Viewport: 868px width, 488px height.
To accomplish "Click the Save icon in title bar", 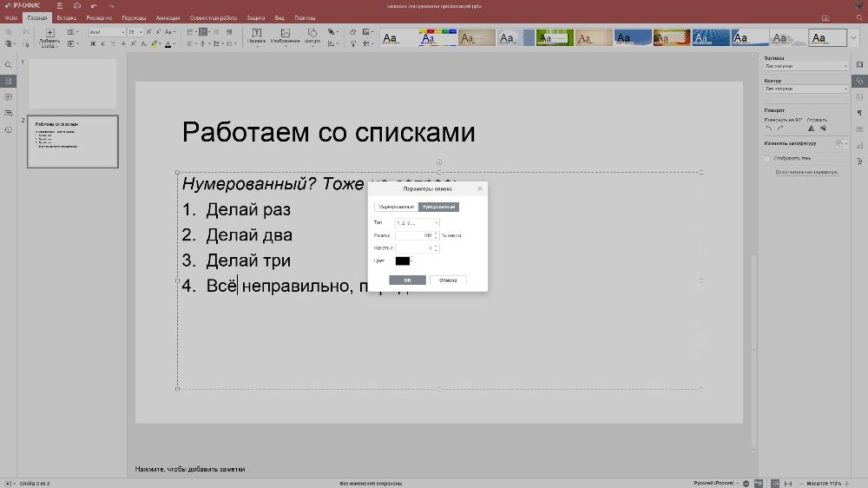I will click(x=59, y=6).
